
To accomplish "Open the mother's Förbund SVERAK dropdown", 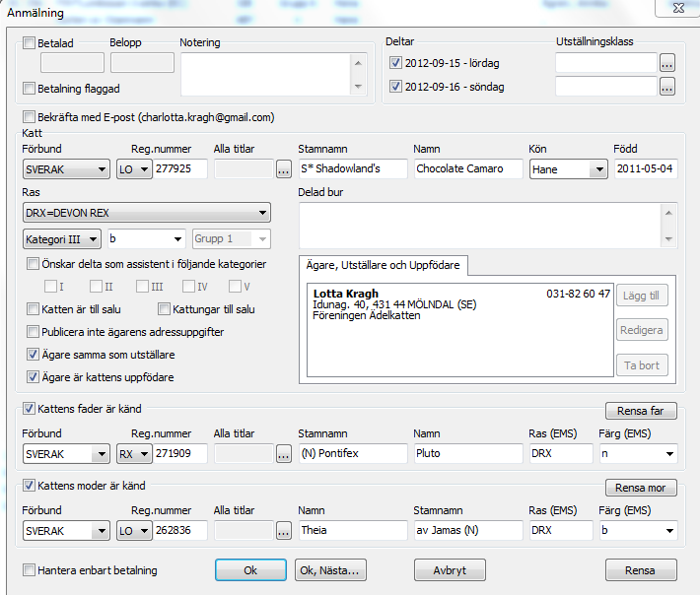I will point(66,531).
